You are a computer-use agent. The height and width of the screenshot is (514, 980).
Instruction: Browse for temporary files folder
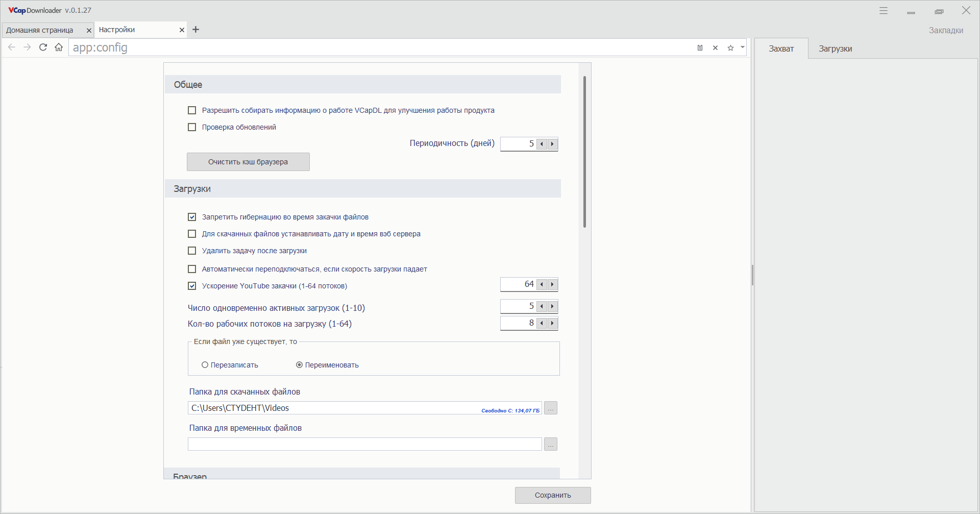(x=551, y=444)
